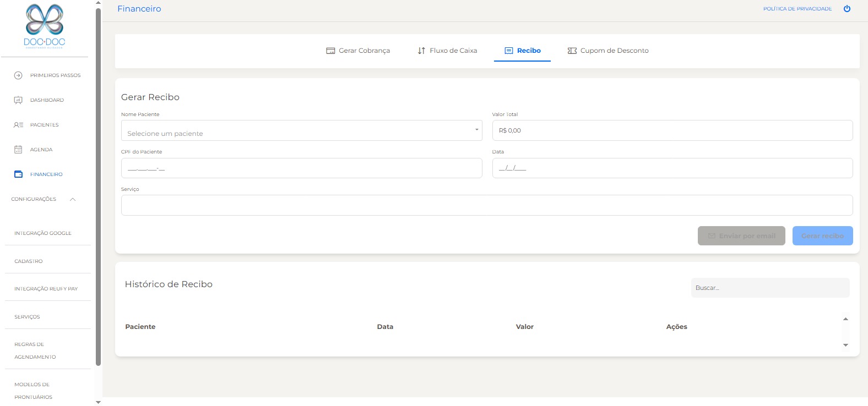Open the Selecione um paciente dropdown
Image resolution: width=868 pixels, height=406 pixels.
[x=301, y=131]
